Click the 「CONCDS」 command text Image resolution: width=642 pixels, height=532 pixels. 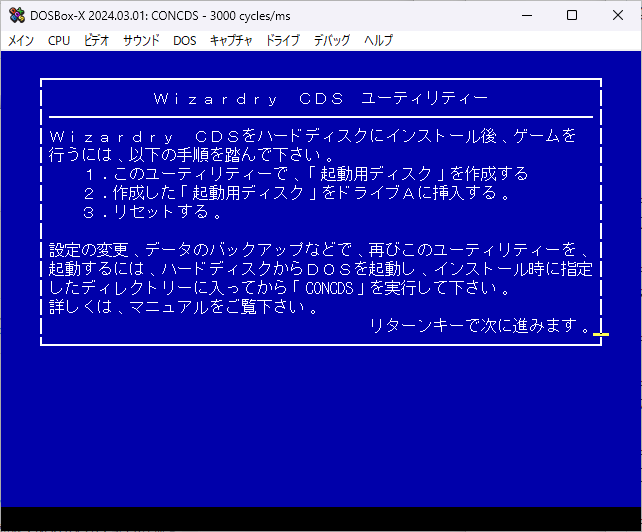[x=330, y=288]
